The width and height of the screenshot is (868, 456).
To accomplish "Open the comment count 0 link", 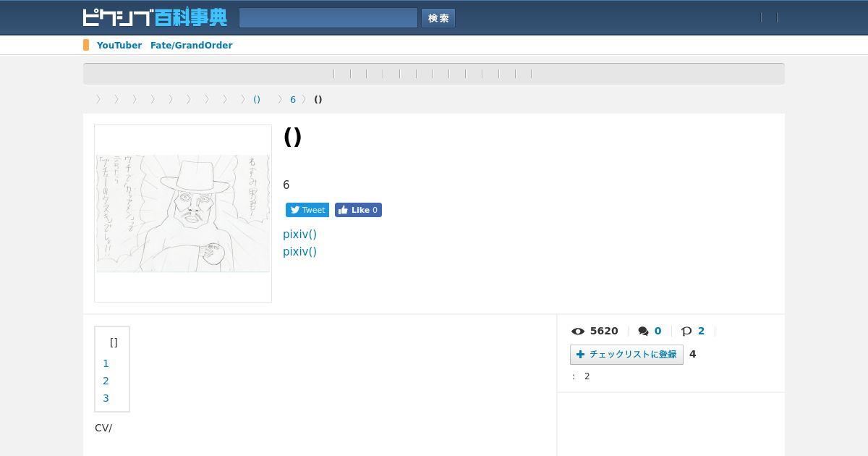I will (658, 331).
